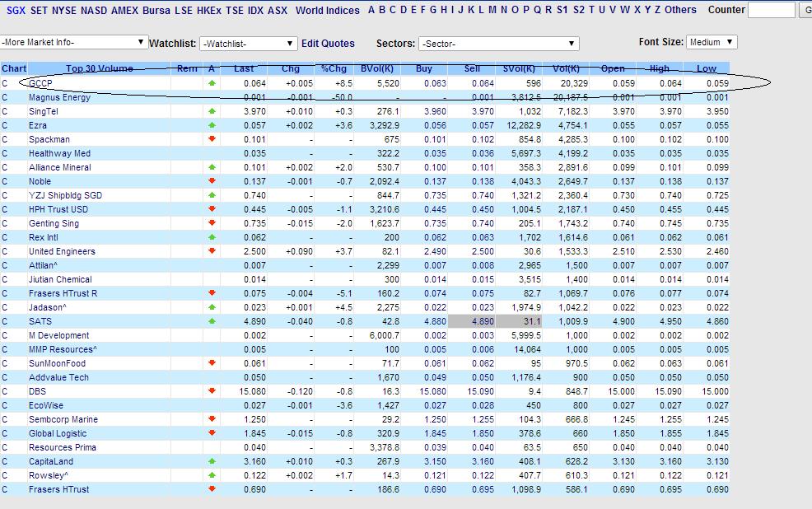Open the Sector dropdown
The image size is (812, 509).
click(499, 44)
